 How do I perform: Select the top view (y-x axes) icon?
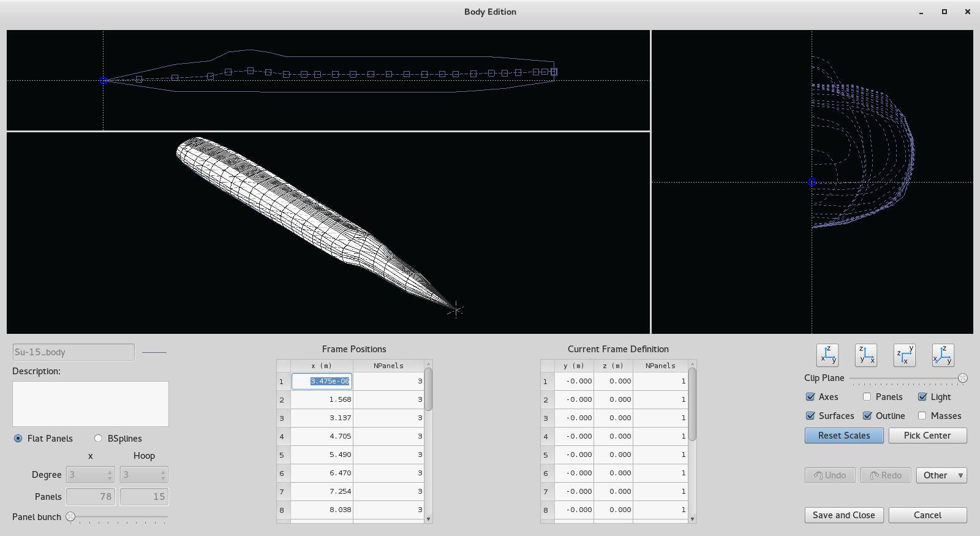click(x=905, y=355)
